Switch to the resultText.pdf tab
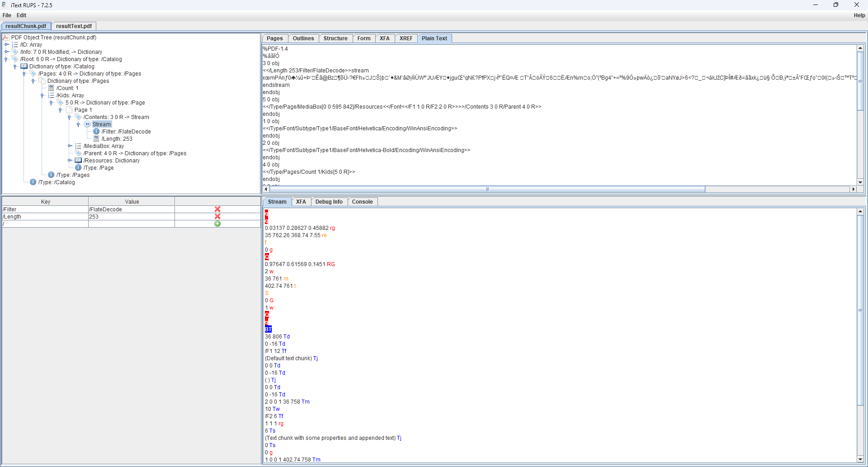Viewport: 868px width, 467px height. point(73,26)
